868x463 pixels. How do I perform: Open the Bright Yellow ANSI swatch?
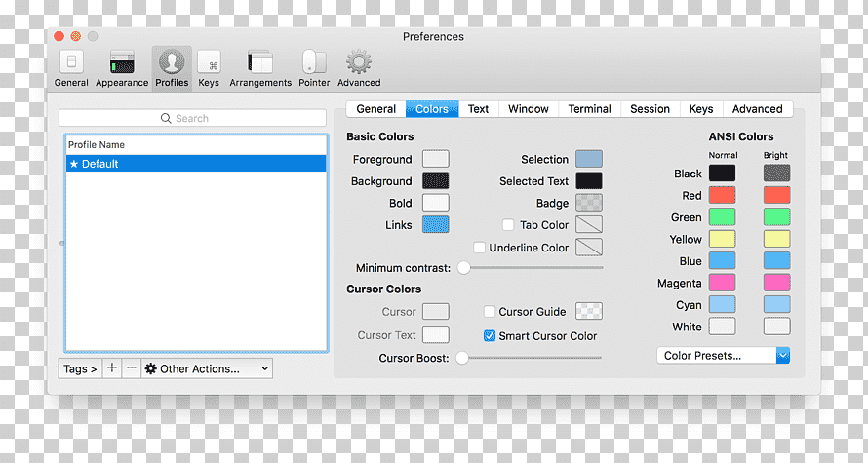[x=776, y=239]
